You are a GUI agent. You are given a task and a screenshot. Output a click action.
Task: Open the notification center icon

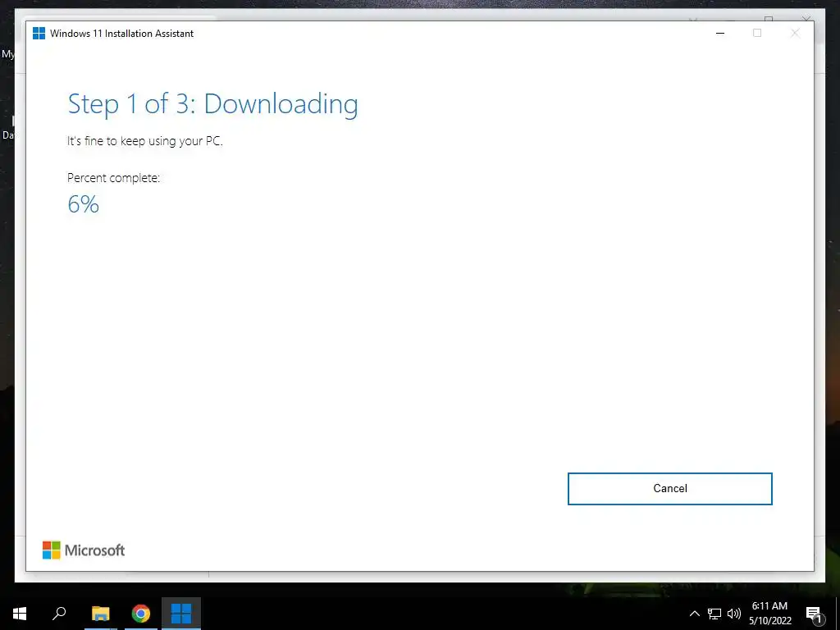click(815, 614)
